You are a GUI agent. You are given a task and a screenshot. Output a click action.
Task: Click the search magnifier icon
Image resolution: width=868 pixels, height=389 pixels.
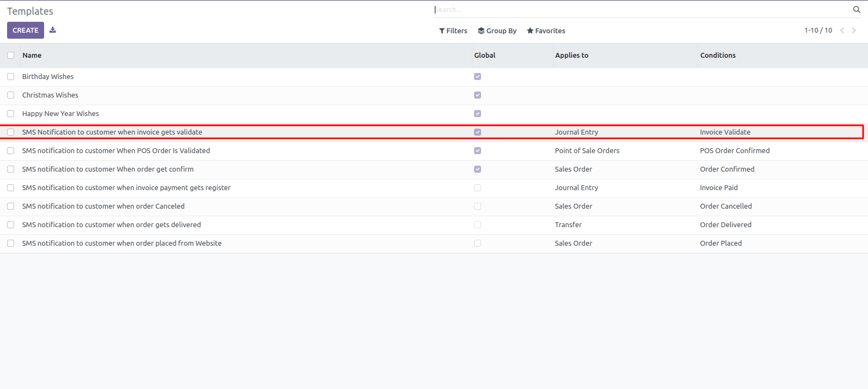(857, 10)
